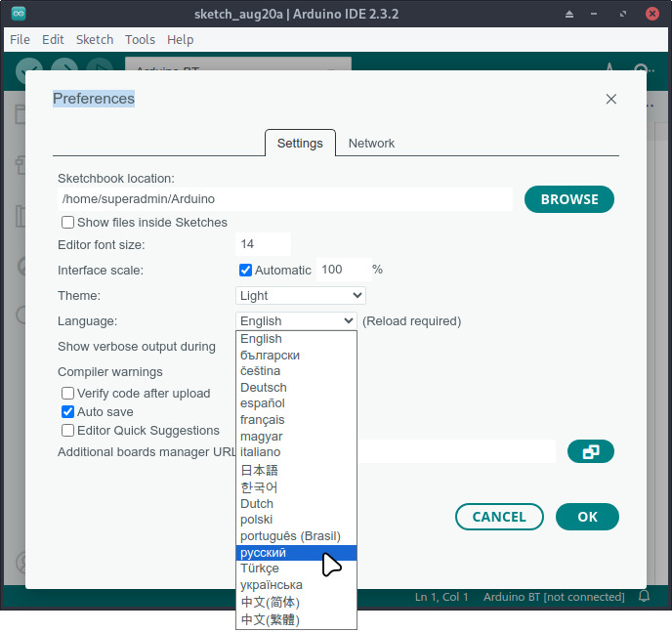Image resolution: width=672 pixels, height=632 pixels.
Task: Choose polski from language list
Action: [x=296, y=520]
